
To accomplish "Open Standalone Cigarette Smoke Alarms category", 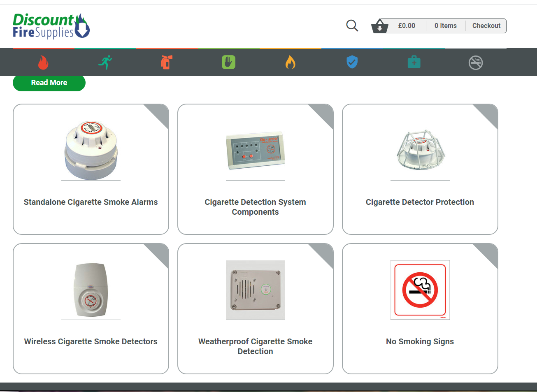I will [x=91, y=202].
